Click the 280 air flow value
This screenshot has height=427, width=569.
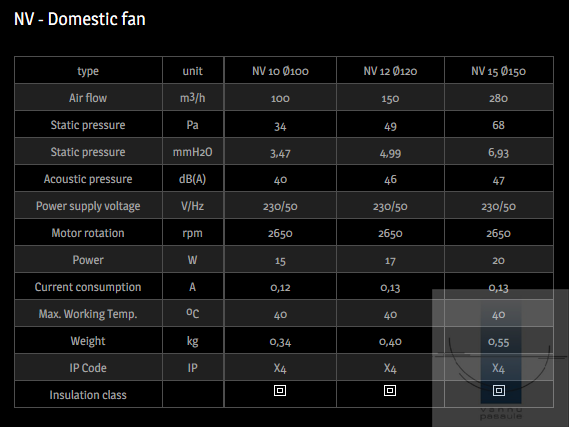click(x=498, y=98)
